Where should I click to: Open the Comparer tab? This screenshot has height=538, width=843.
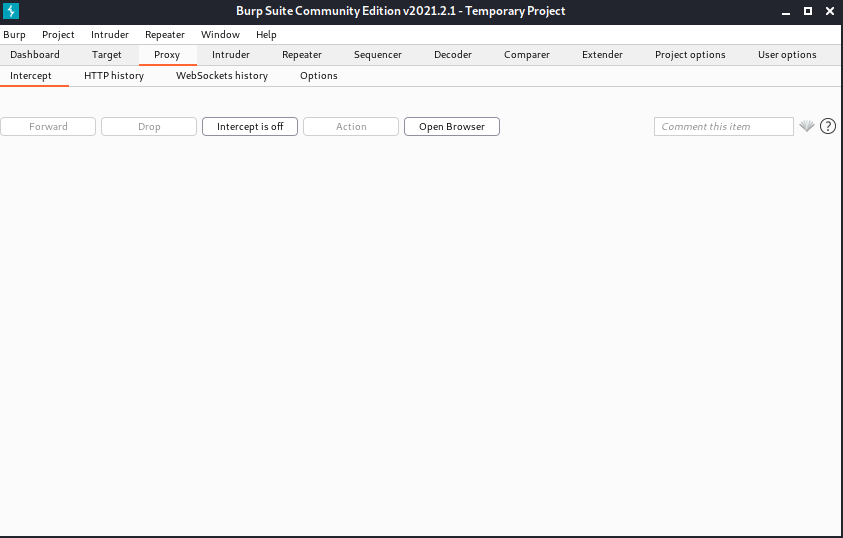point(527,55)
